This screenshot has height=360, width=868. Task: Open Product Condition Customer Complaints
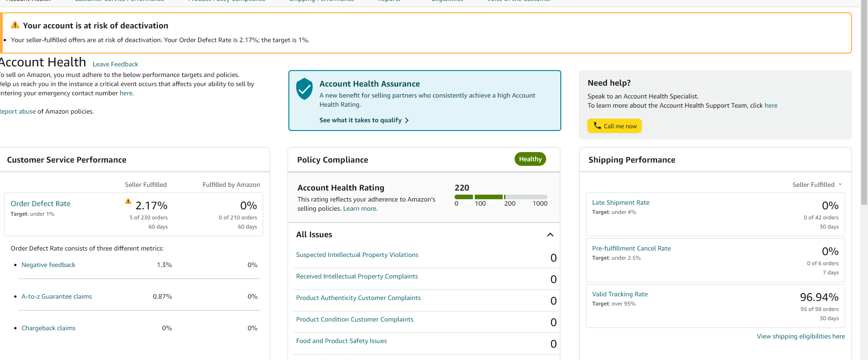coord(355,319)
